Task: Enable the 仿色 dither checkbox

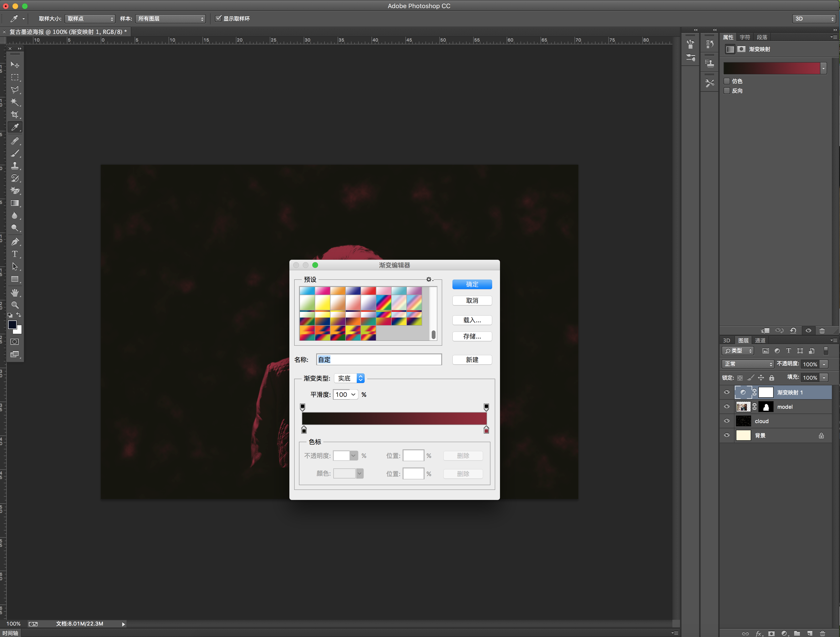Action: click(727, 81)
